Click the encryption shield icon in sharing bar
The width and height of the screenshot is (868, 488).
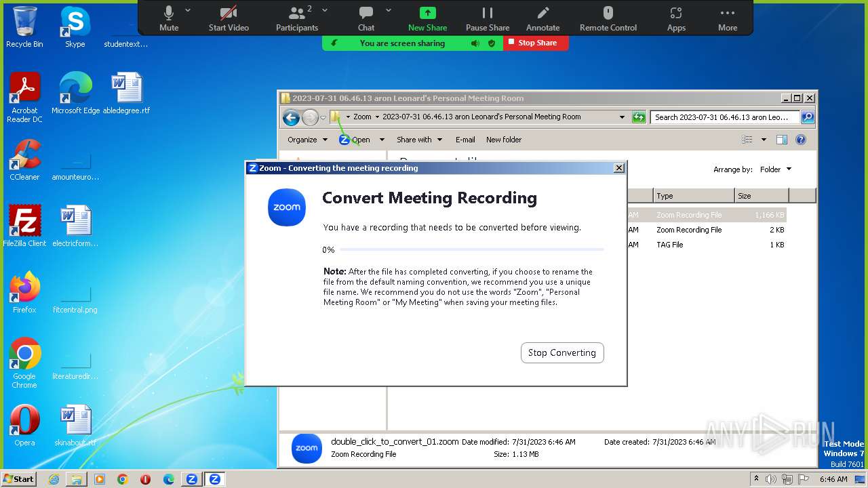pos(492,43)
